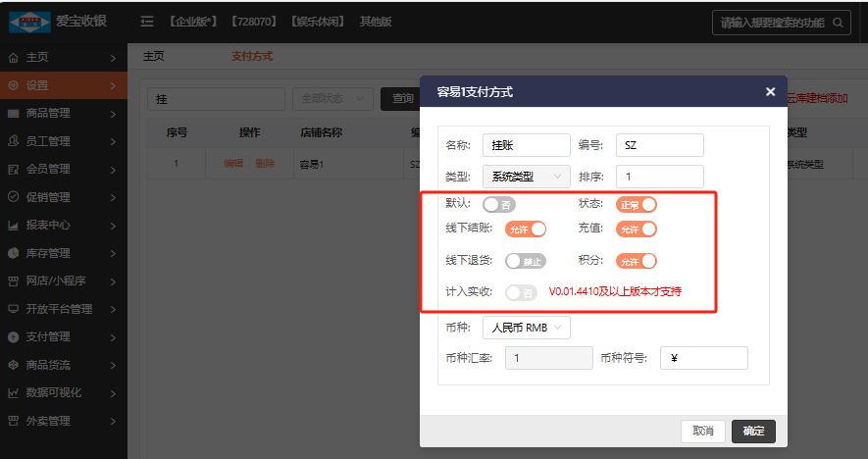Click the 确定 button
The height and width of the screenshot is (459, 868).
[753, 431]
